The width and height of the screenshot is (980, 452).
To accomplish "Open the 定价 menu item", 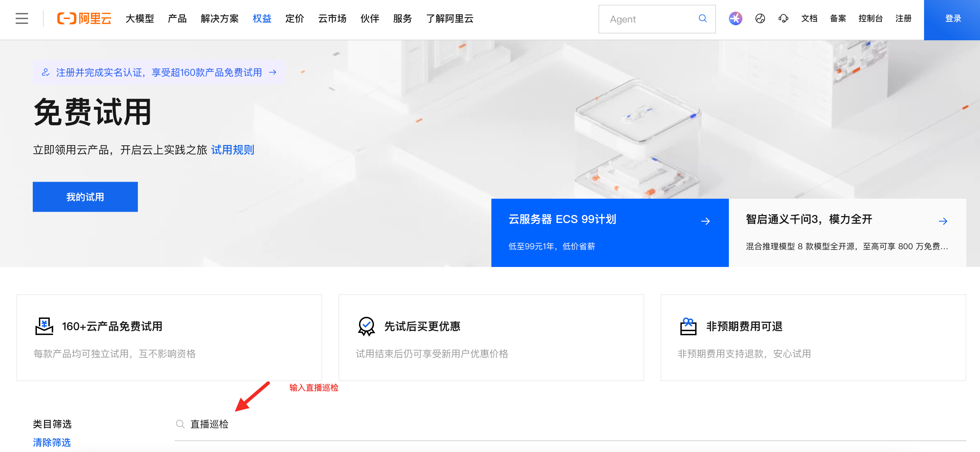I will pos(294,18).
